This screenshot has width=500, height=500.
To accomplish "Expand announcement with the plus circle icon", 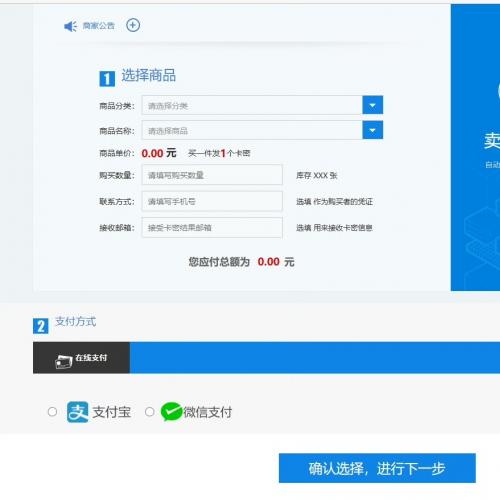I will tap(133, 25).
